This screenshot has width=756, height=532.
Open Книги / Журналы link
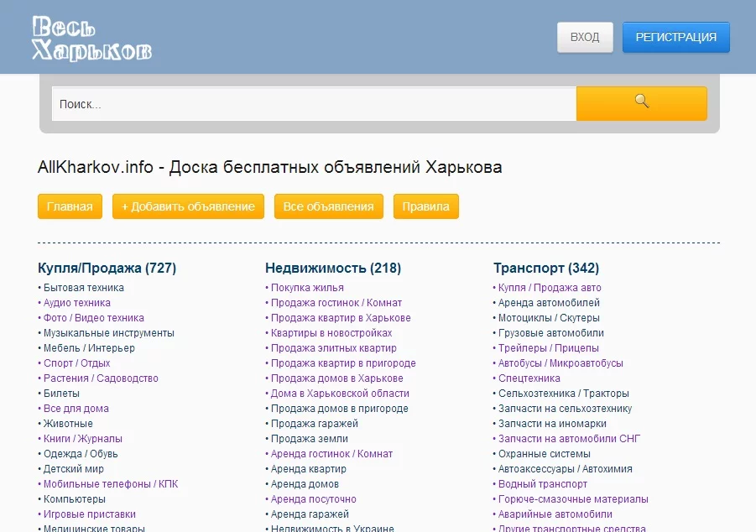click(83, 438)
